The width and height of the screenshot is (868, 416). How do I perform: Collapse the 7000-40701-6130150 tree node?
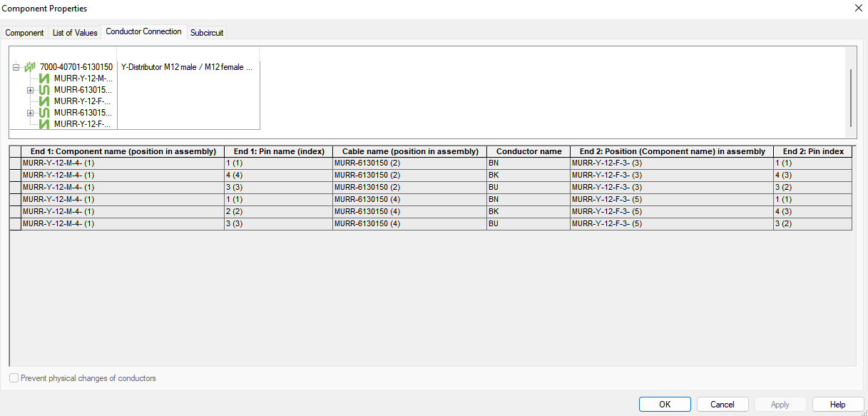(x=16, y=67)
